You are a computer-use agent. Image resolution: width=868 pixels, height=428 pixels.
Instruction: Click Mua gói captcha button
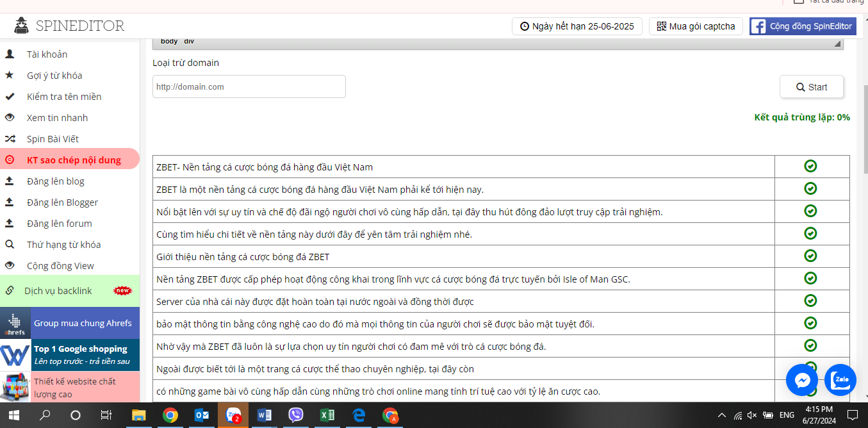(x=696, y=26)
